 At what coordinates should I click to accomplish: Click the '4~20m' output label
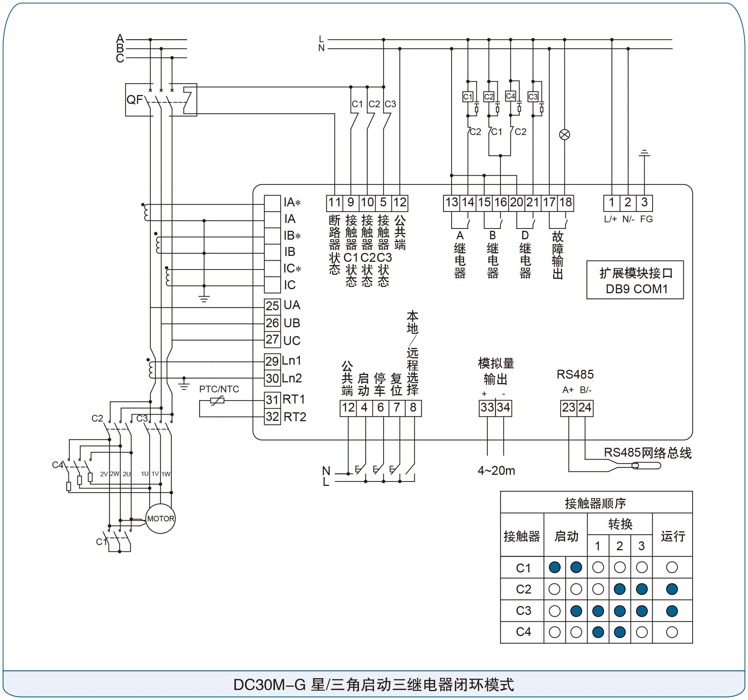pos(496,471)
